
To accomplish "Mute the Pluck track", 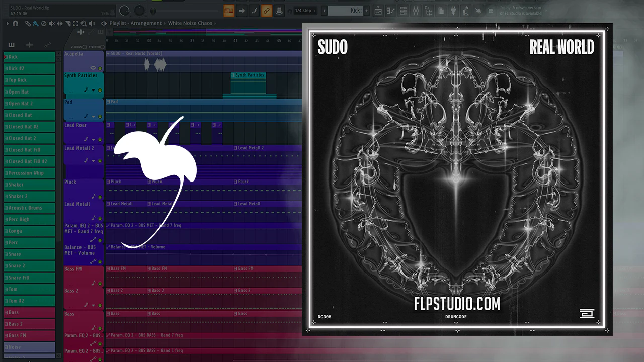I will point(100,196).
